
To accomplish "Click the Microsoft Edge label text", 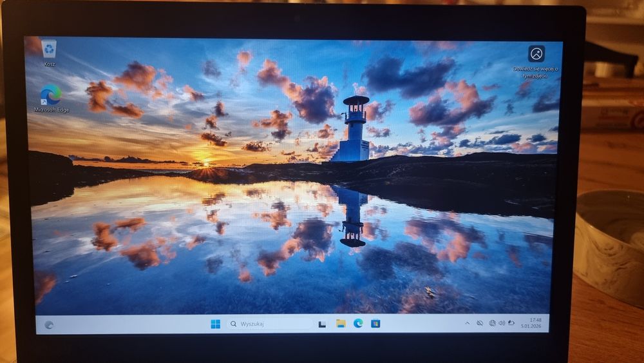I will (52, 110).
